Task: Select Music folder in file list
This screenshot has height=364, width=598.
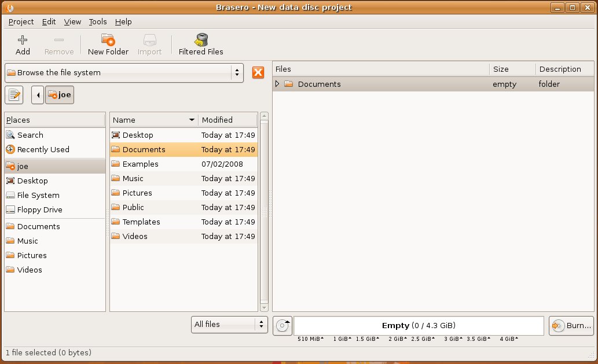Action: click(184, 178)
